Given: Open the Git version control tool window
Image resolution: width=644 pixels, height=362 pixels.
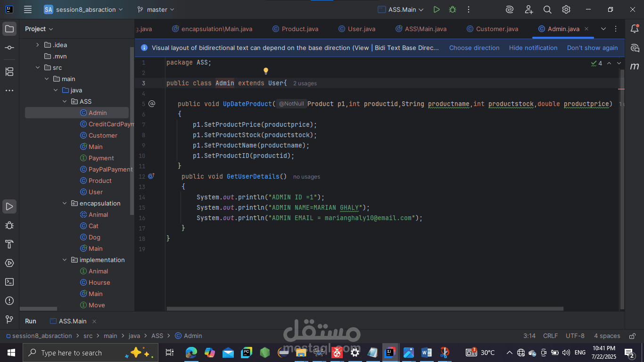Looking at the screenshot, I should tap(9, 320).
